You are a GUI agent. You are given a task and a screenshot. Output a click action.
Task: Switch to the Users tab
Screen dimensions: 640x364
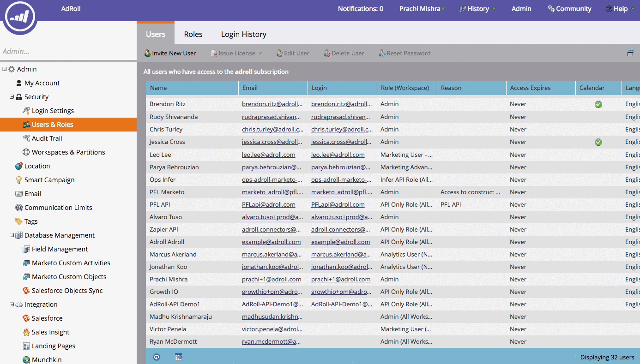click(156, 34)
